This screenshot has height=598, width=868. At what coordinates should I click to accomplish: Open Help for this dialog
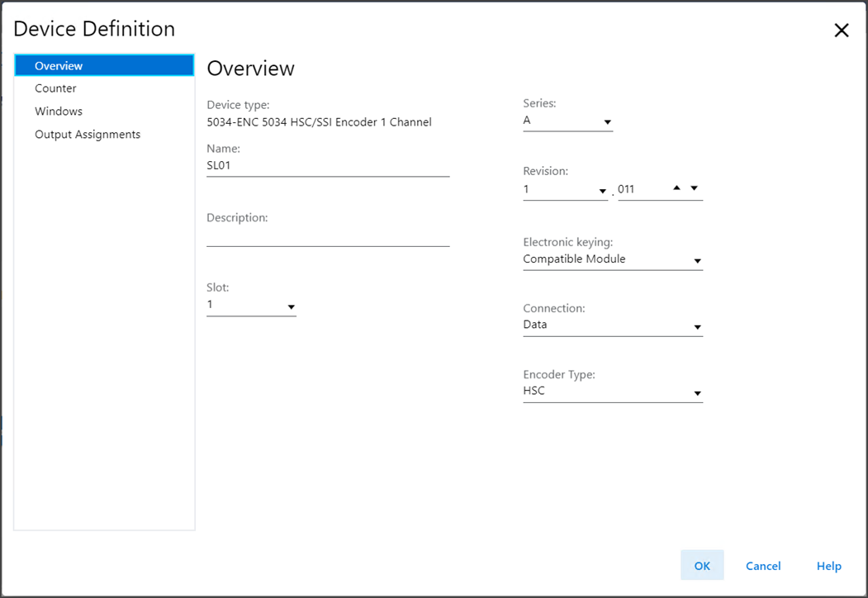[x=828, y=566]
